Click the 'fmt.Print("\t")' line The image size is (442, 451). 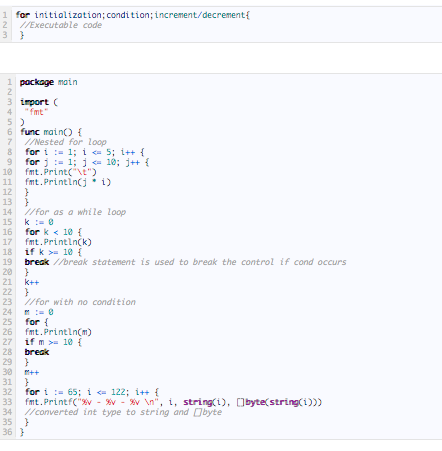61,172
